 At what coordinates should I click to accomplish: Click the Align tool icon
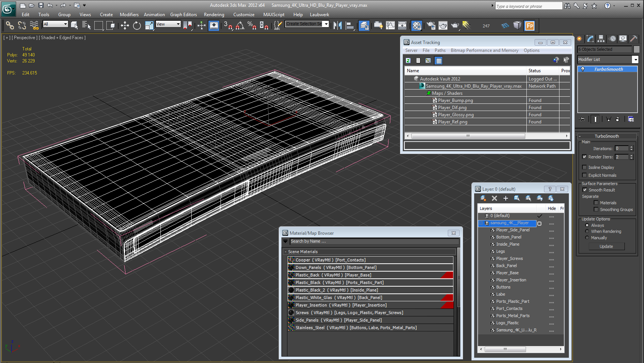350,25
